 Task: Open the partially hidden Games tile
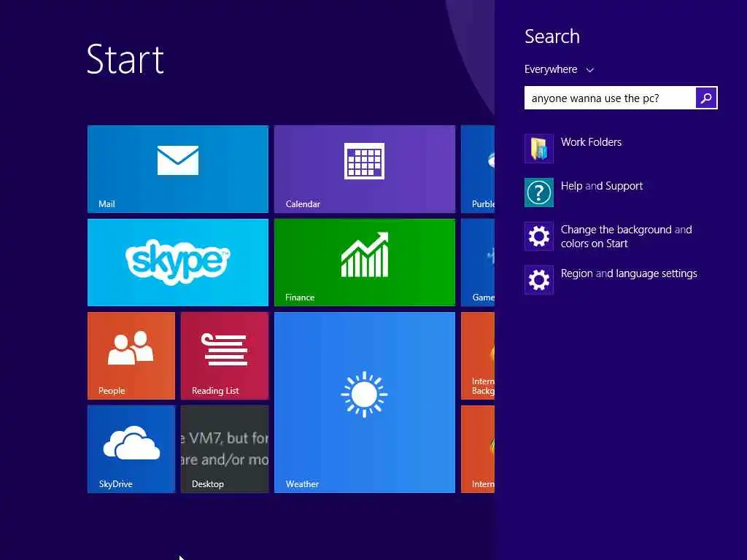click(478, 262)
